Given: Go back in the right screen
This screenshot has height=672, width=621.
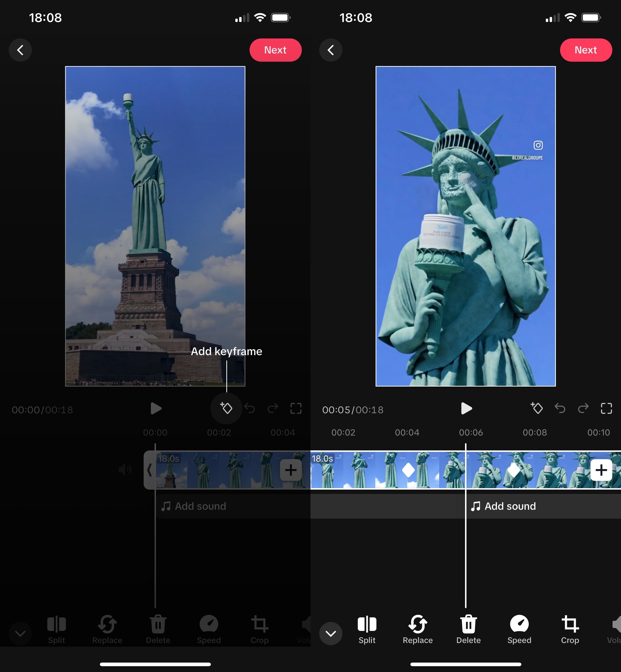Looking at the screenshot, I should [331, 50].
